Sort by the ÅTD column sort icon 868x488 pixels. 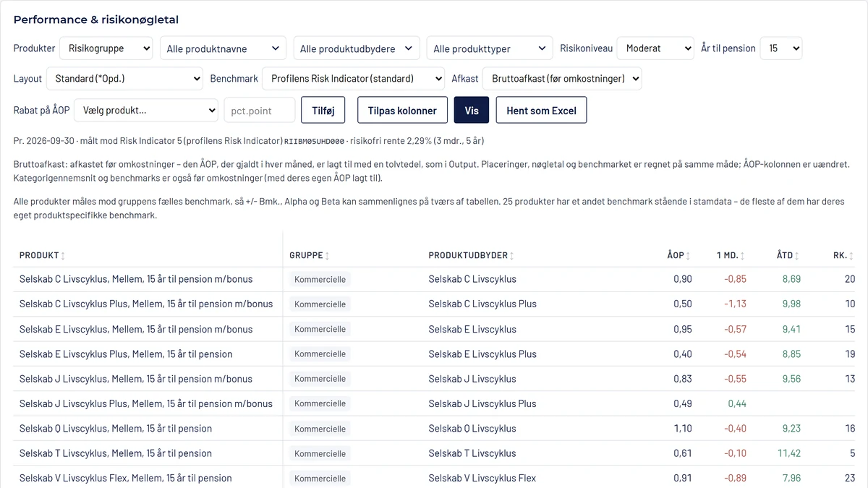pyautogui.click(x=798, y=256)
